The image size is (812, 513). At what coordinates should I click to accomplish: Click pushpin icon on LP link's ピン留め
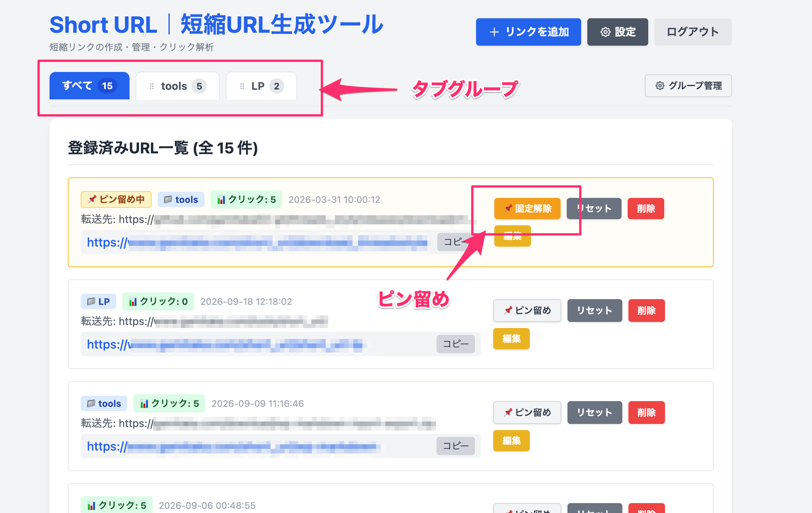point(508,311)
